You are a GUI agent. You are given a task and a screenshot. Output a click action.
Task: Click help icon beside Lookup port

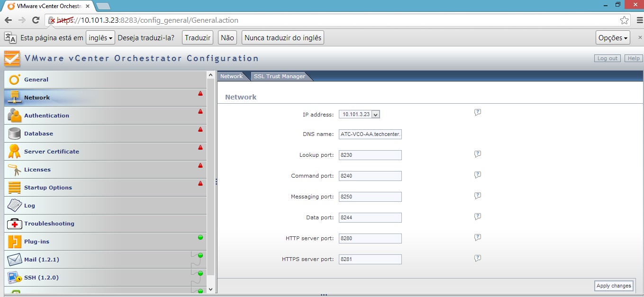click(x=478, y=154)
